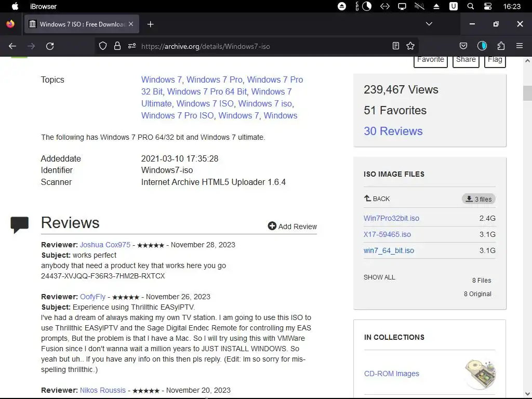The width and height of the screenshot is (532, 399).
Task: Flag this item
Action: click(495, 61)
